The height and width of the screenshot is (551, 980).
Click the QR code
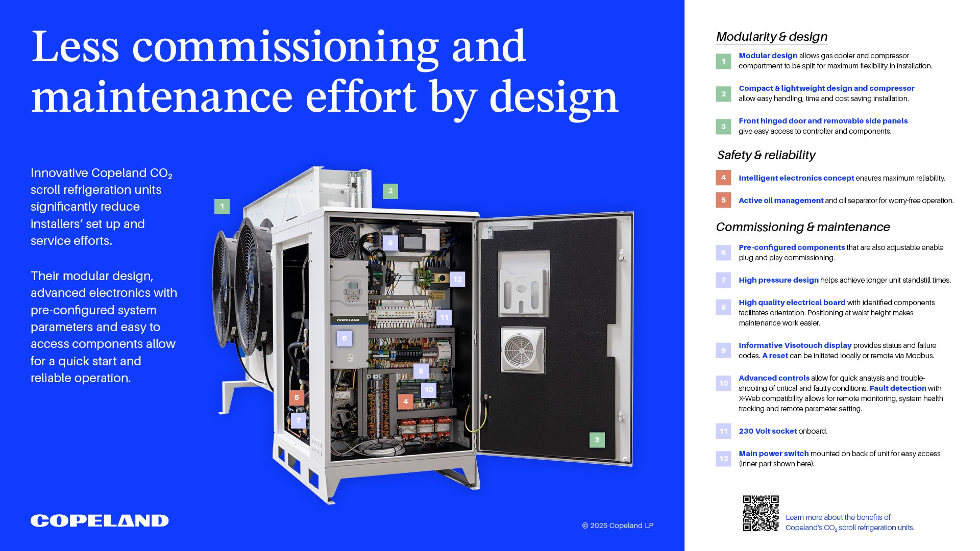pyautogui.click(x=761, y=513)
